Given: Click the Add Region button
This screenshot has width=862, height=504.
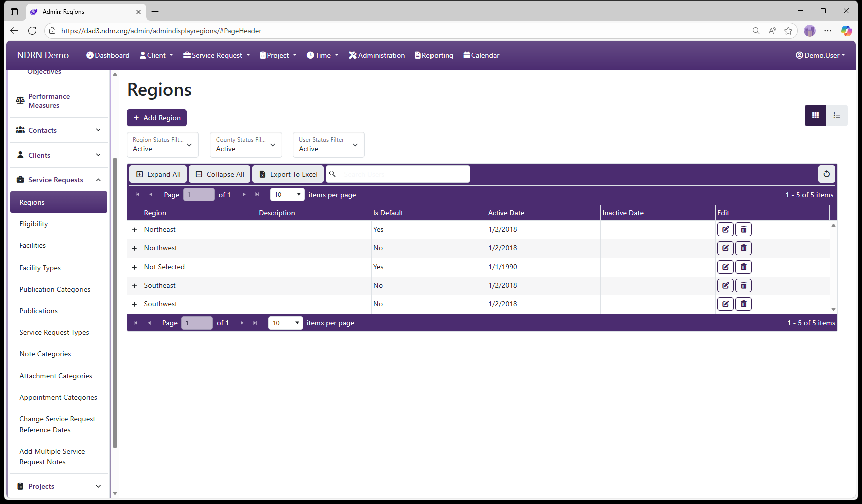Looking at the screenshot, I should click(157, 118).
